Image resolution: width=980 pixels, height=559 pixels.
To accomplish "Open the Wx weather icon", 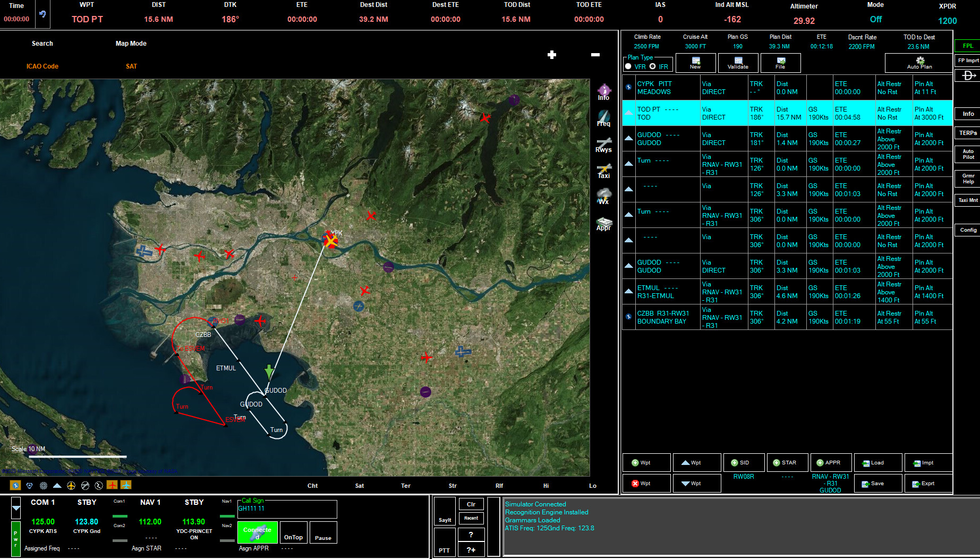I will 603,196.
